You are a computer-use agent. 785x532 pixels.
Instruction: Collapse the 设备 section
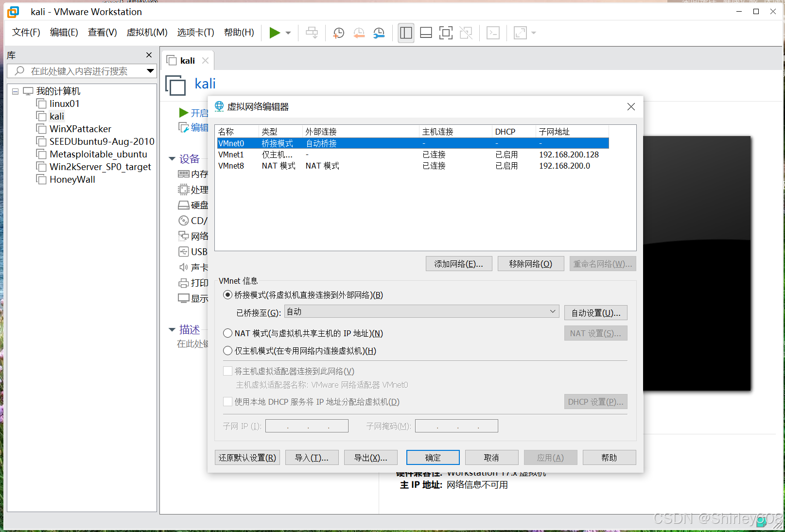coord(172,159)
